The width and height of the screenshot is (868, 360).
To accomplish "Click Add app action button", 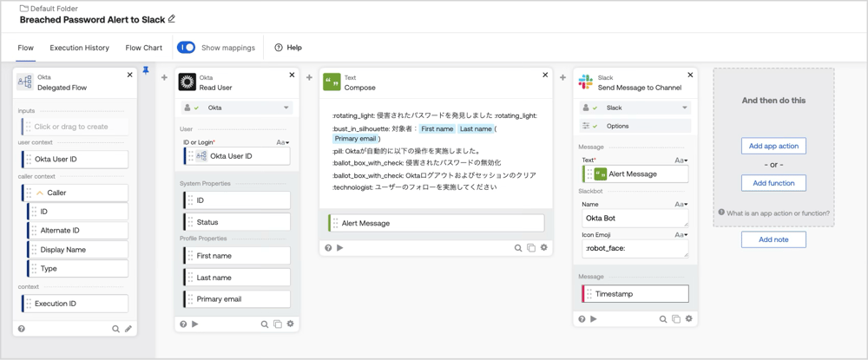I will click(773, 146).
